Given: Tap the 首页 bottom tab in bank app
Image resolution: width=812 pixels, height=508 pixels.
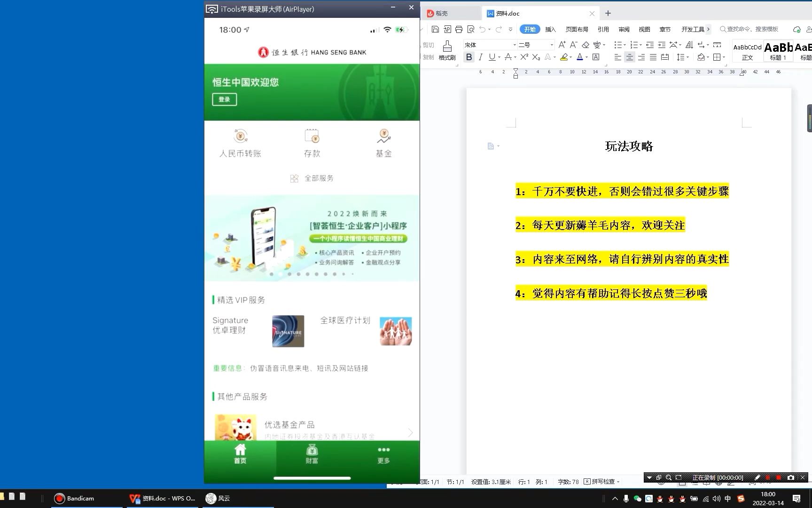Looking at the screenshot, I should click(x=240, y=454).
